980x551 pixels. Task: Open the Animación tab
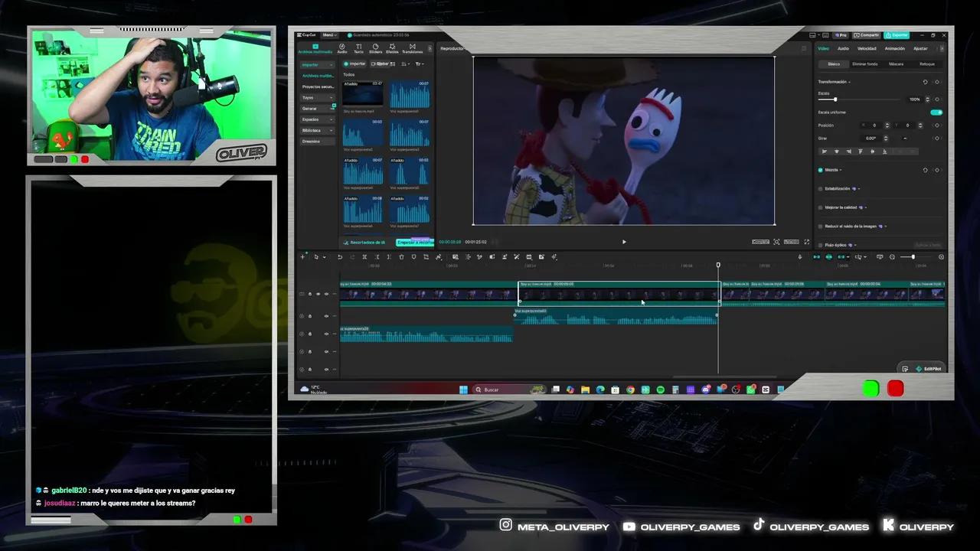click(894, 49)
